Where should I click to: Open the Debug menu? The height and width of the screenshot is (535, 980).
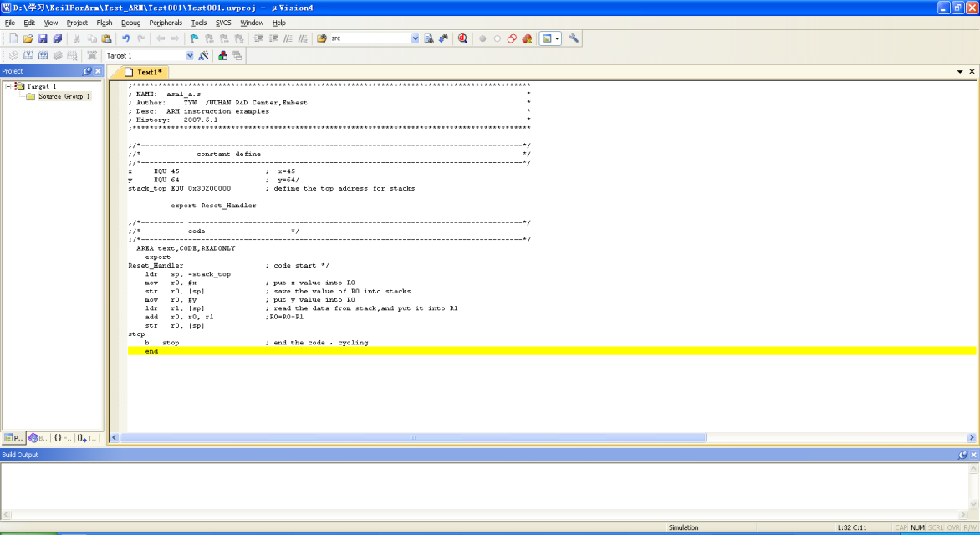130,23
